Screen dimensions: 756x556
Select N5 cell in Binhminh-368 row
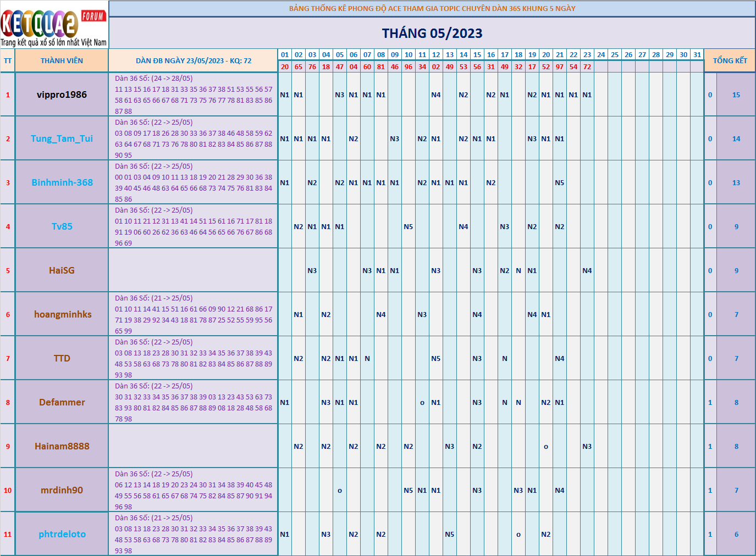(560, 182)
